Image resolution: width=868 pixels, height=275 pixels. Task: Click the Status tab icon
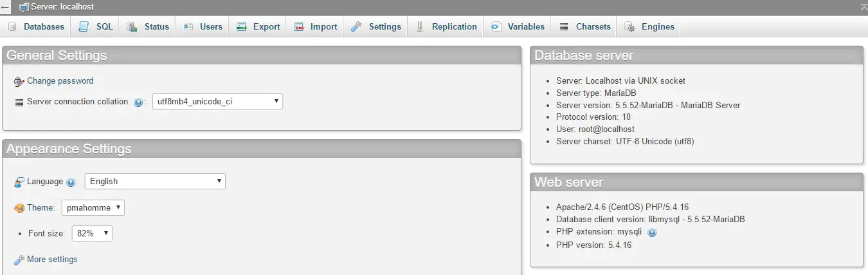pyautogui.click(x=132, y=27)
